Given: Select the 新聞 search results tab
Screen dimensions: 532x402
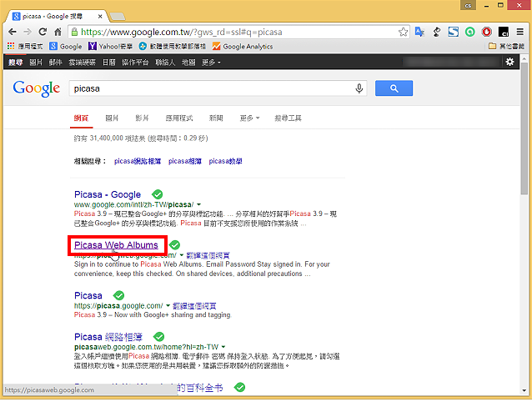Looking at the screenshot, I should (216, 118).
